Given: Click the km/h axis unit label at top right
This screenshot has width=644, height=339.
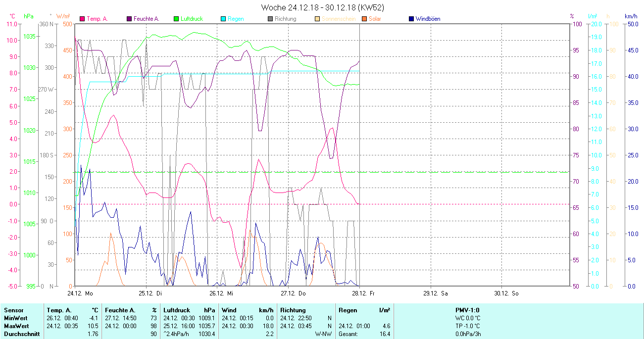Looking at the screenshot, I should click(x=631, y=16).
